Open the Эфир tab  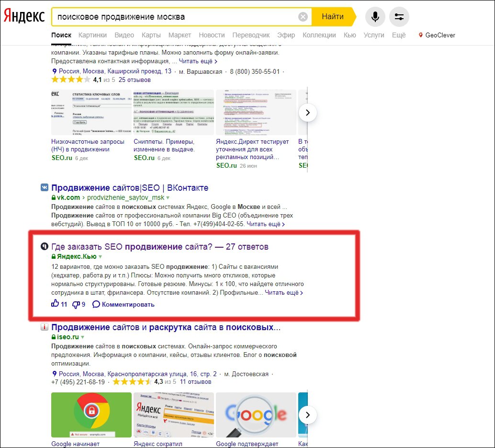pos(286,35)
